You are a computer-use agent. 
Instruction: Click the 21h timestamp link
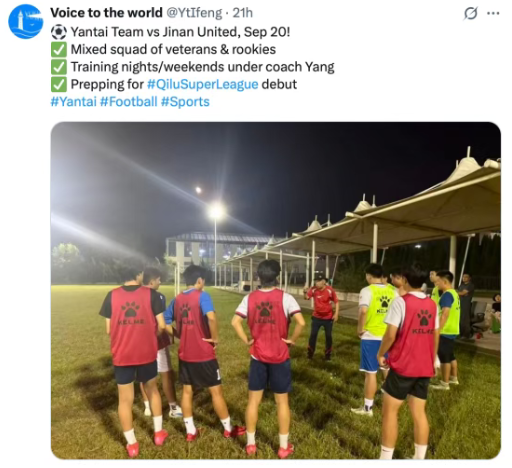243,13
